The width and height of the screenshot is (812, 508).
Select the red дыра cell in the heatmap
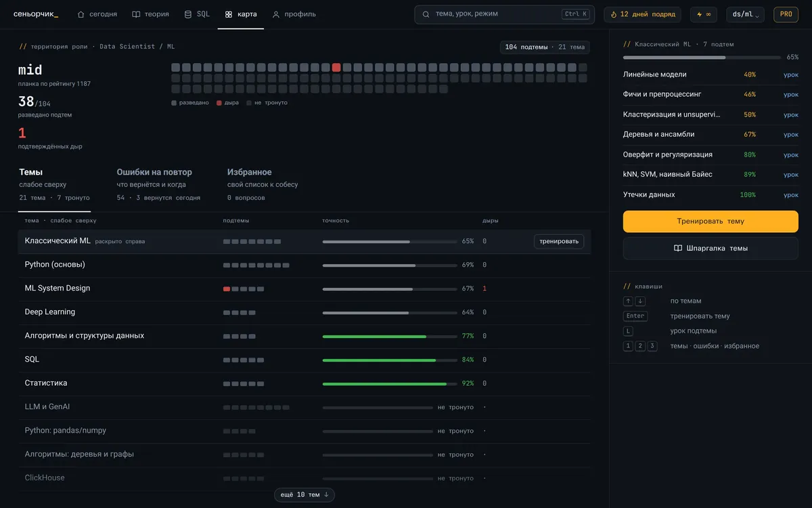(336, 68)
